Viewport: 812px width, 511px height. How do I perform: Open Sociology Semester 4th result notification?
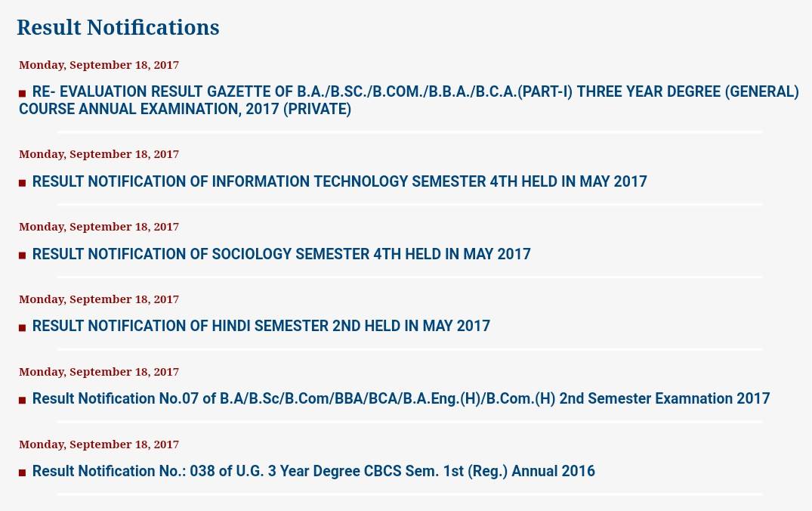tap(281, 254)
